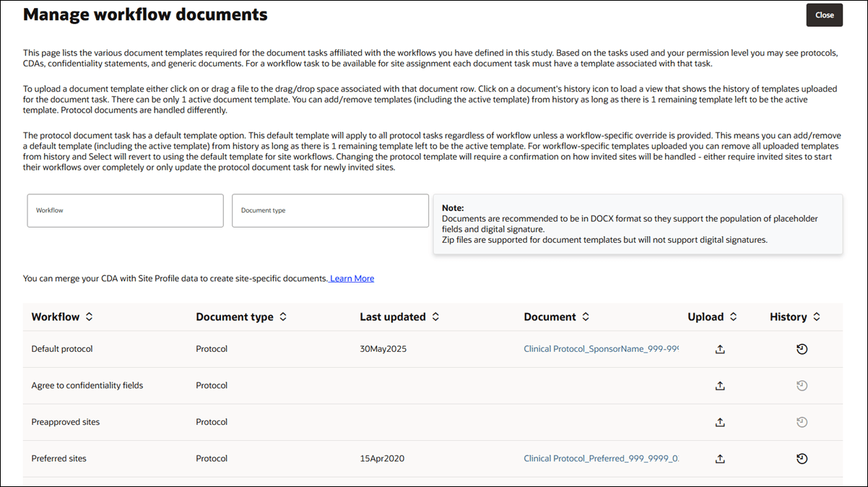
Task: Click history icon on Agree to confidentiality row
Action: [802, 385]
